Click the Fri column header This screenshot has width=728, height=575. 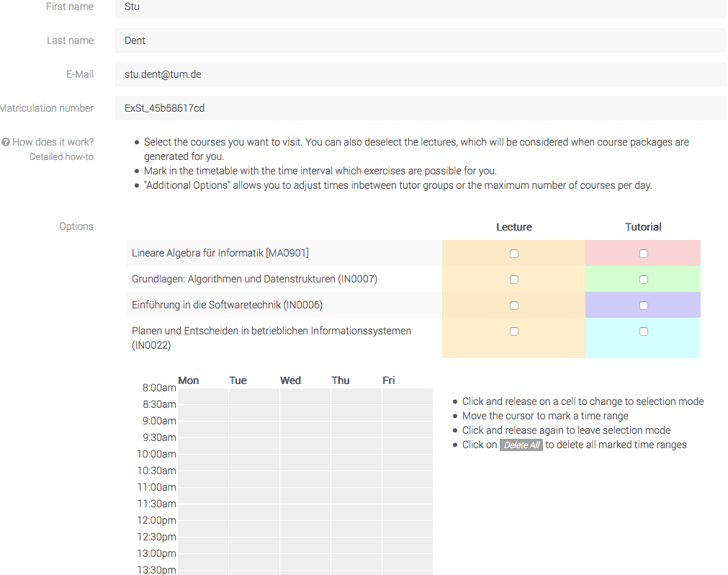[x=389, y=380]
